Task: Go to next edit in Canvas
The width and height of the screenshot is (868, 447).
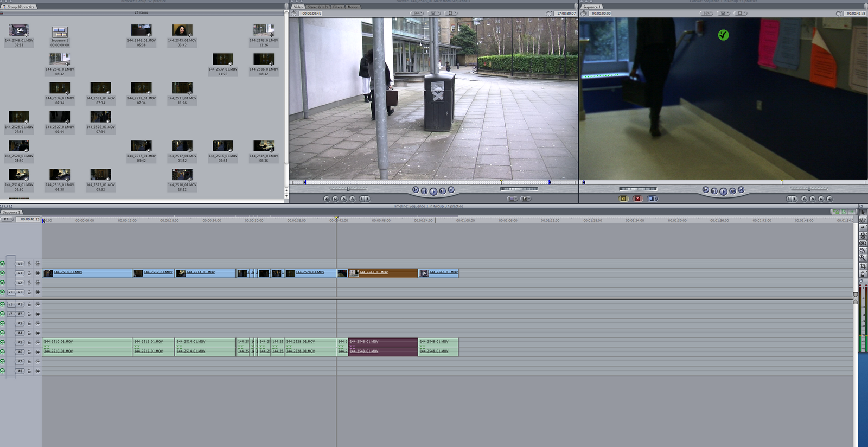Action: coord(741,190)
